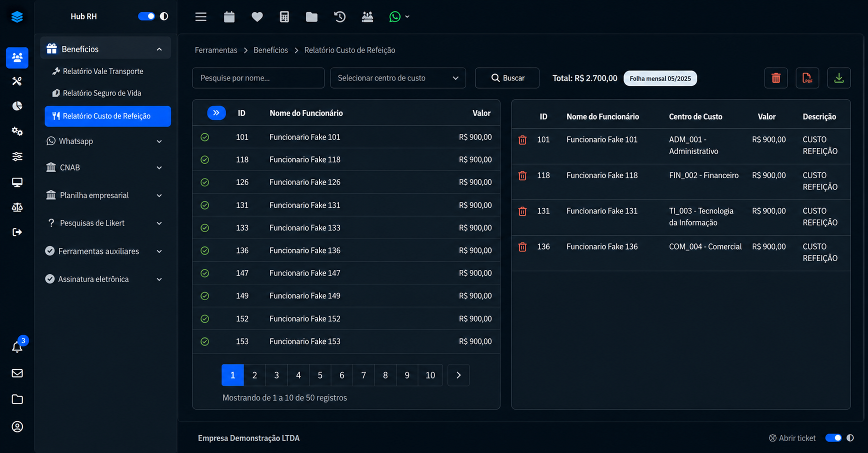Open the hamburger menu in top toolbar
868x453 pixels.
[x=200, y=17]
